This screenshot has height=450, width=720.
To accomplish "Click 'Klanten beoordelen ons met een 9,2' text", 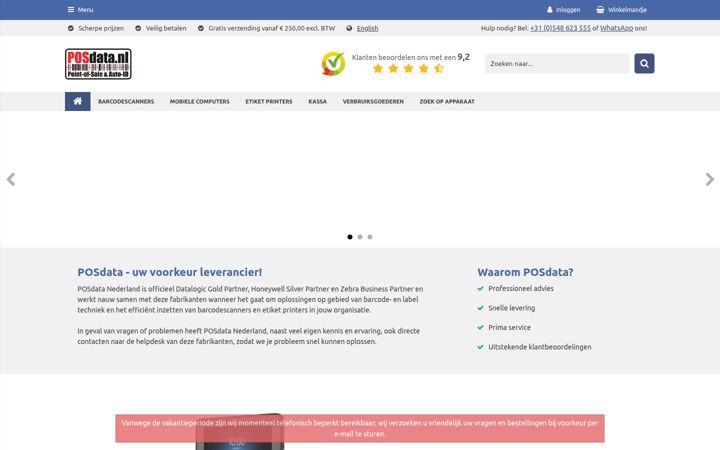I will coord(411,57).
